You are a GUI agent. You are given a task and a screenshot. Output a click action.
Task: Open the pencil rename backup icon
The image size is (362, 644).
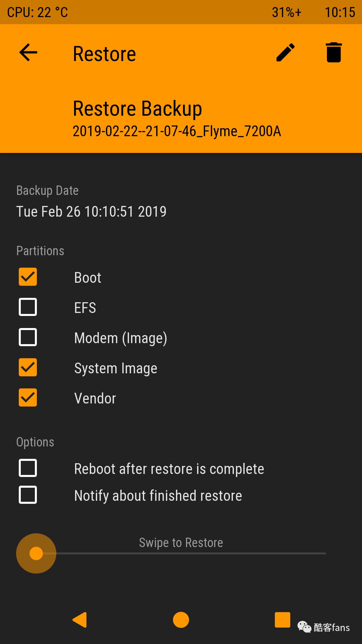(x=286, y=53)
